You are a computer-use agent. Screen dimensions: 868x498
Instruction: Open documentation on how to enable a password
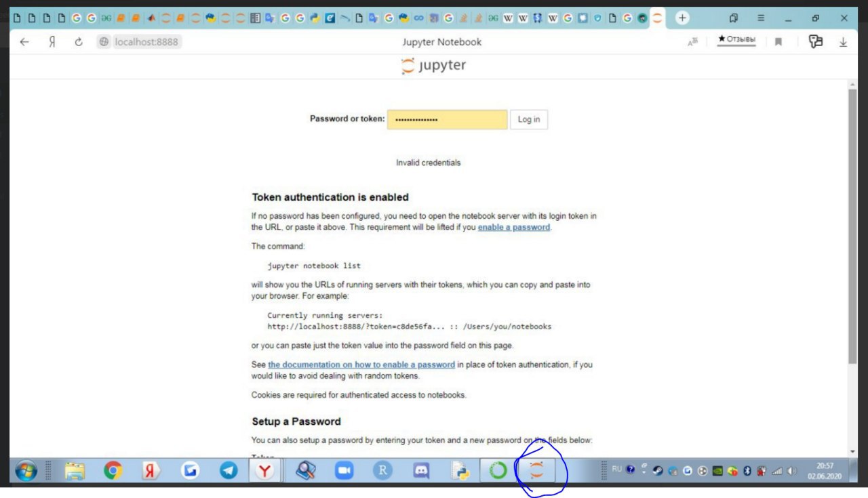pos(361,365)
